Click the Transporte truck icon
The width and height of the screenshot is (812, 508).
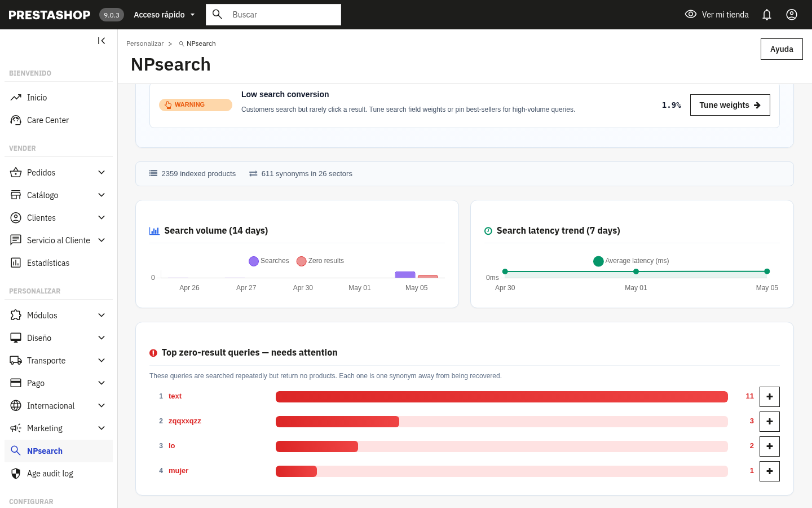[16, 361]
